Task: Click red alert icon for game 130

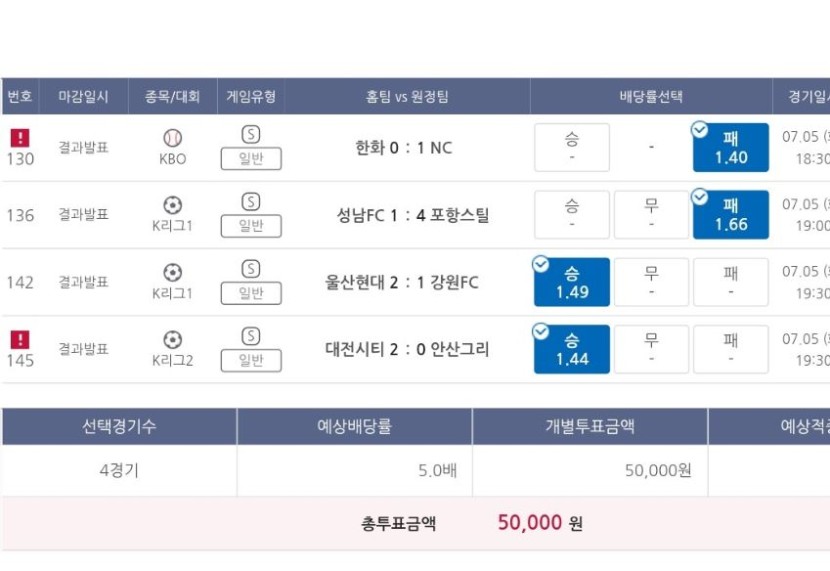Action: [20, 138]
